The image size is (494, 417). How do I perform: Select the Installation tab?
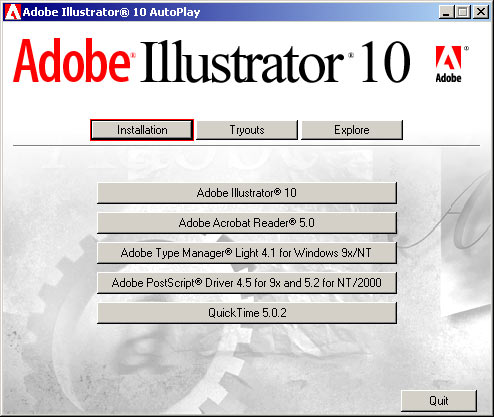point(142,130)
